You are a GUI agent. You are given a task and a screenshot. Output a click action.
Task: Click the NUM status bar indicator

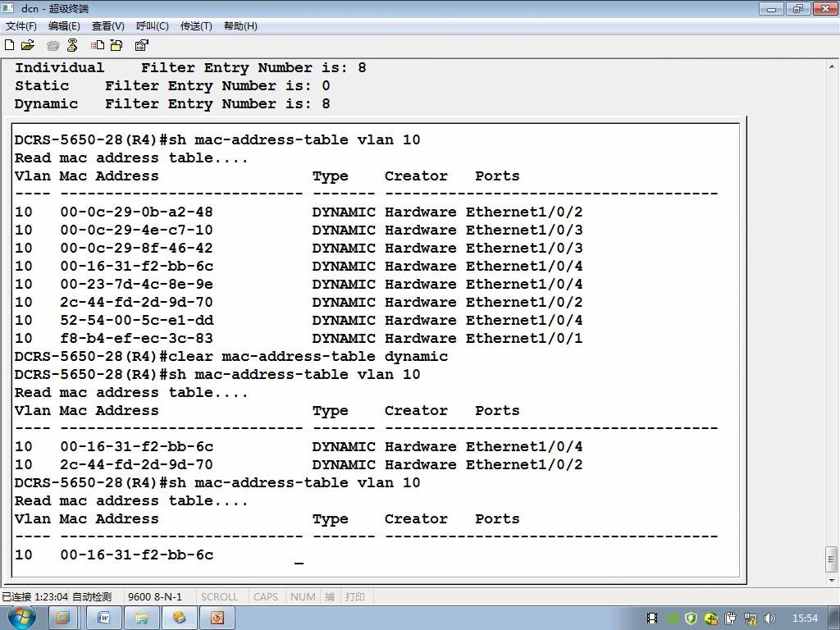coord(303,597)
